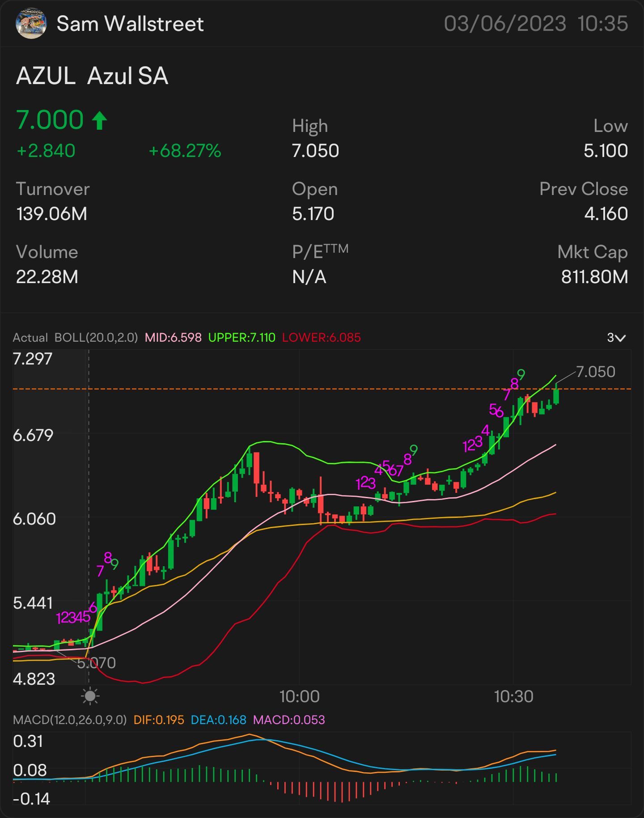Tap the Open value 5.170

pyautogui.click(x=313, y=214)
